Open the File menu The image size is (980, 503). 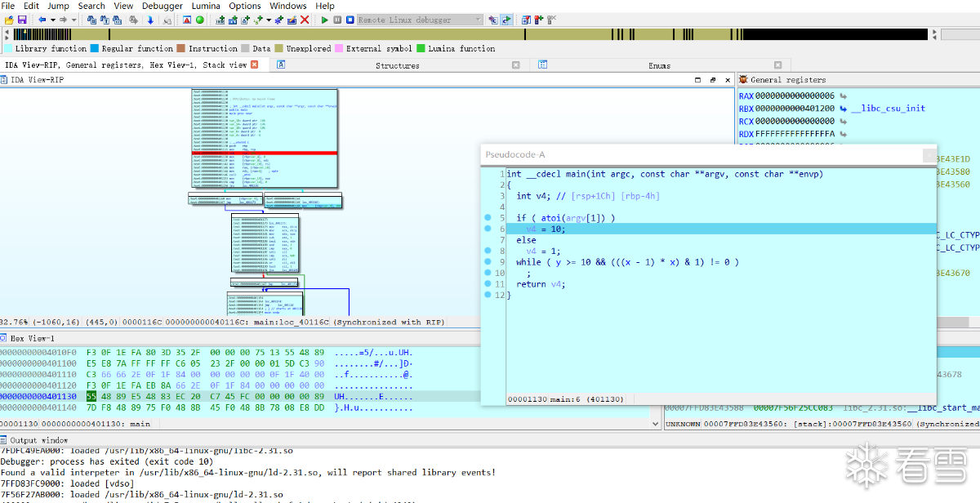(x=8, y=6)
